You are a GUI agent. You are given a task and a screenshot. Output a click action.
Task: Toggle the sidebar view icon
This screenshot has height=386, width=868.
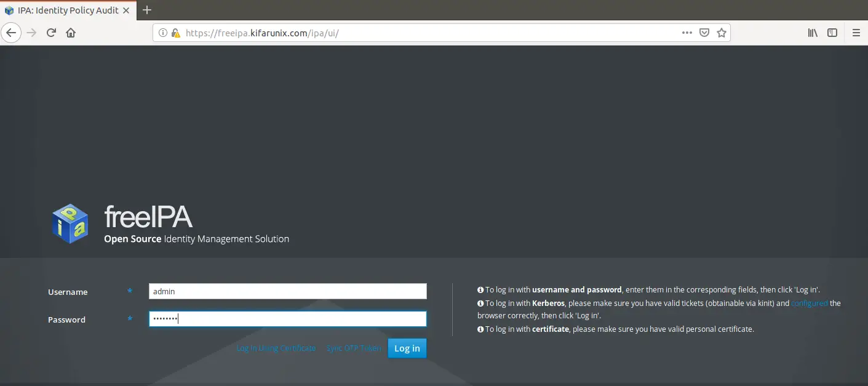tap(832, 33)
